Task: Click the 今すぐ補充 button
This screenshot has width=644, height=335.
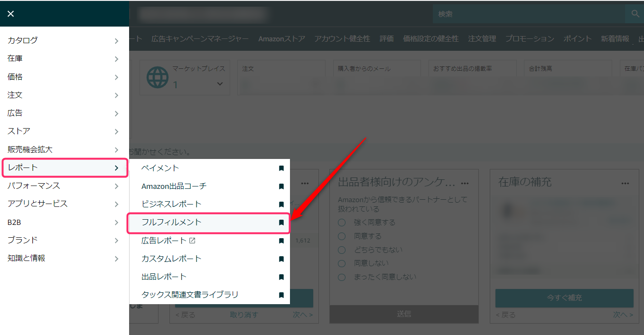Action: point(564,298)
